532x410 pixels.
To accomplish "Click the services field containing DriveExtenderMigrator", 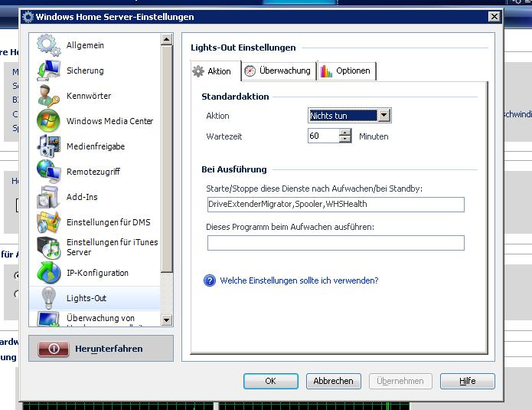I will [x=336, y=205].
